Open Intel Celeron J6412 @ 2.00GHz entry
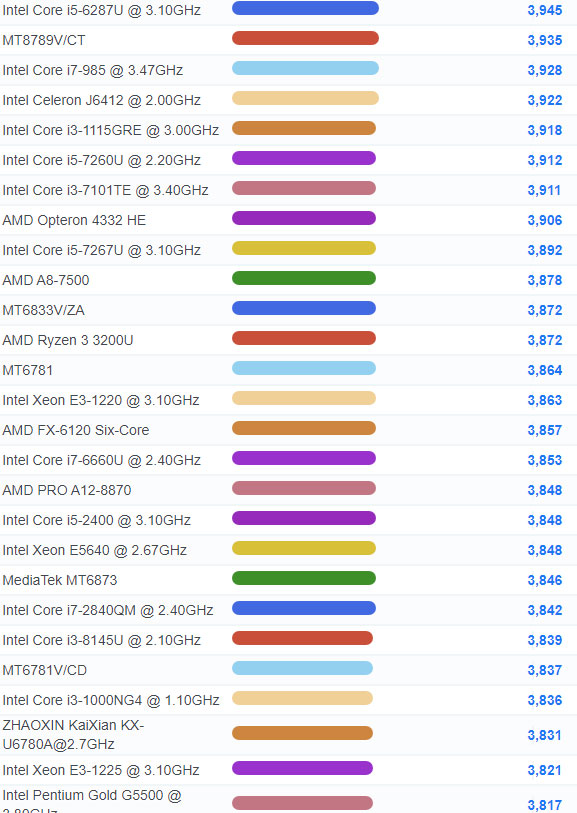Viewport: 577px width, 813px height. click(x=102, y=101)
